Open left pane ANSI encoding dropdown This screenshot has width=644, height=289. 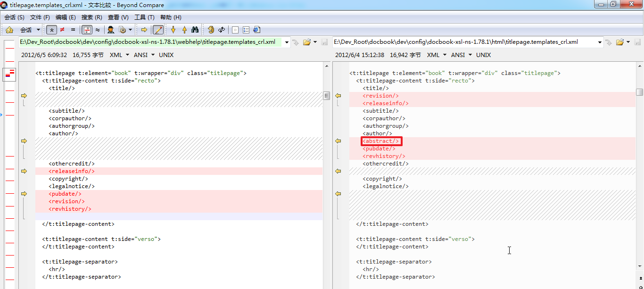tap(144, 55)
